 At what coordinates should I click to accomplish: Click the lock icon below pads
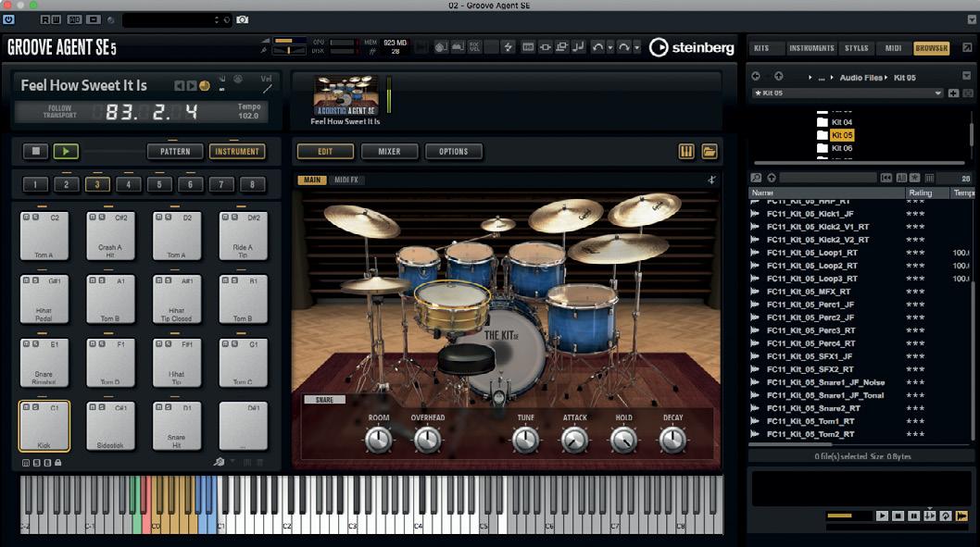(x=58, y=463)
